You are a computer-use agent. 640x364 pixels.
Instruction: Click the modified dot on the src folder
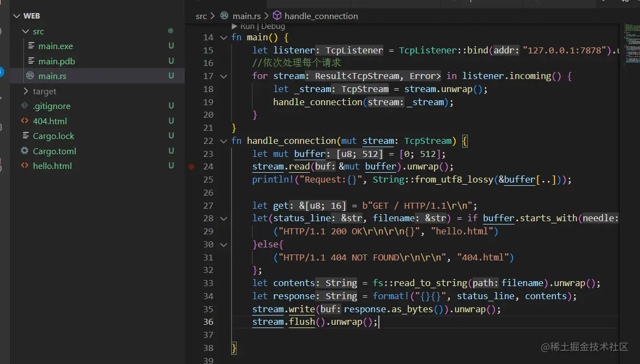tap(171, 31)
